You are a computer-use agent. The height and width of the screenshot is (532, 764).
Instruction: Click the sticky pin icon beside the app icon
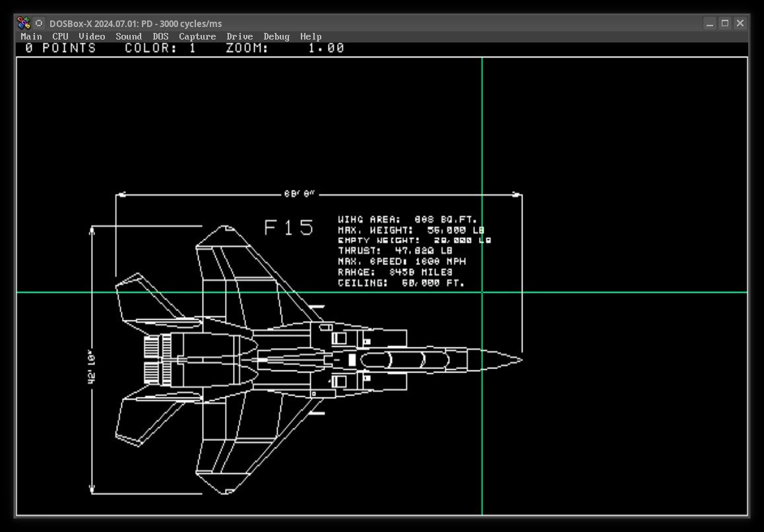39,23
